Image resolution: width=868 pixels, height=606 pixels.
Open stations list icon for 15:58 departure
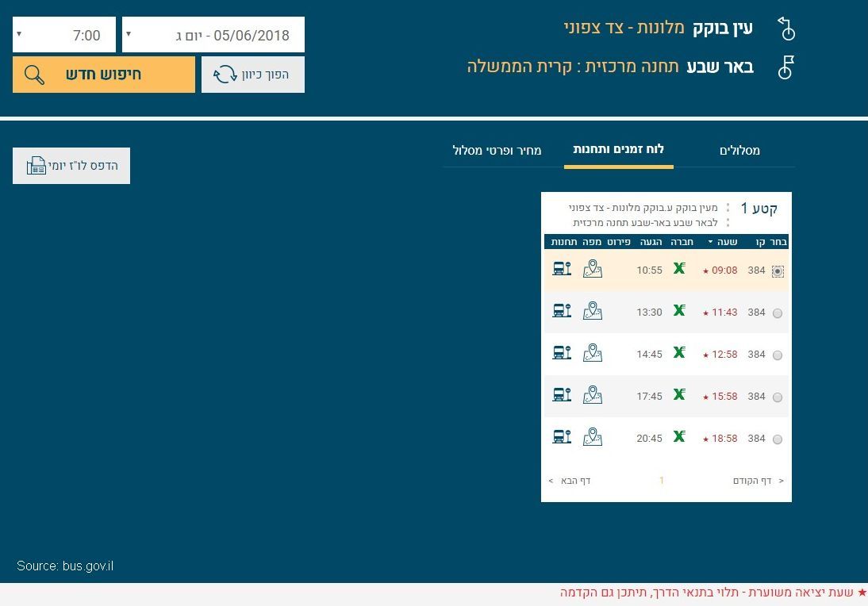point(562,395)
